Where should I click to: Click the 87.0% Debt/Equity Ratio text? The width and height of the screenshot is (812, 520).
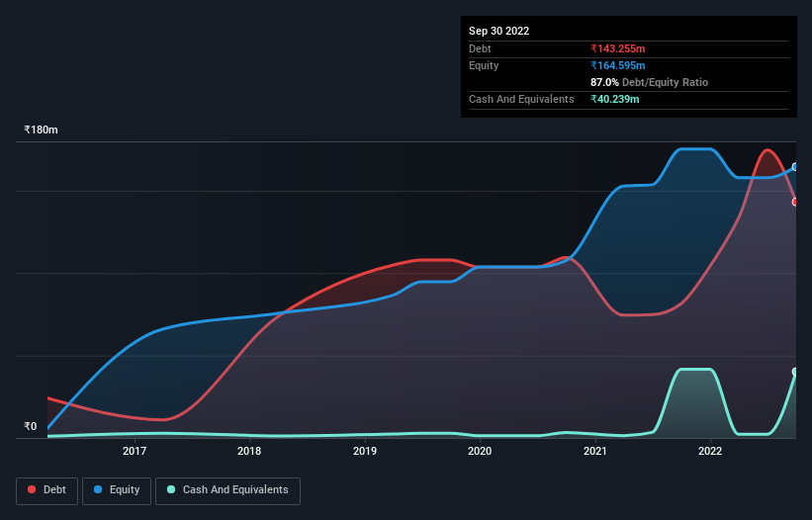[649, 82]
